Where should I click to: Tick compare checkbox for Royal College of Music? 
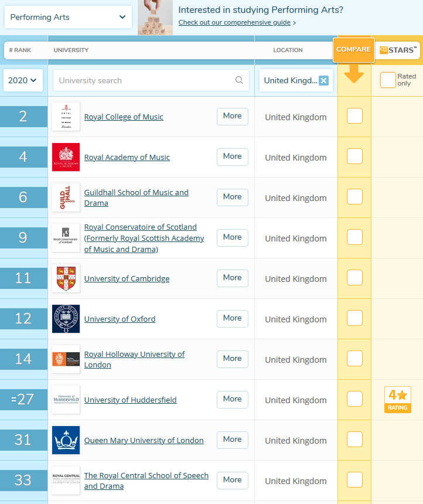354,115
